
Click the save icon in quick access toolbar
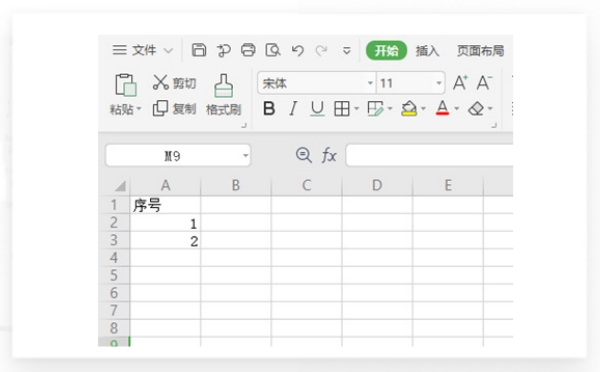199,50
